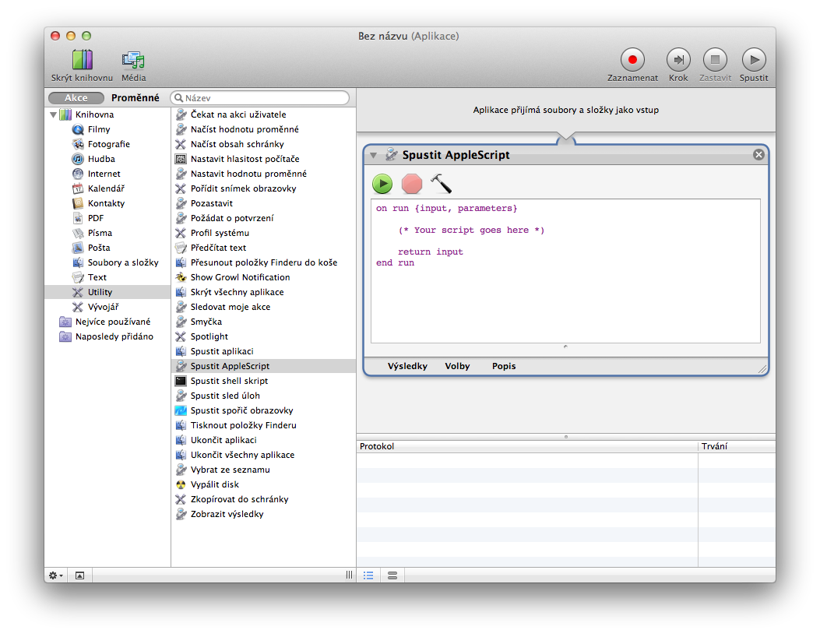This screenshot has height=644, width=820.
Task: Open the gear action menu
Action: click(56, 575)
